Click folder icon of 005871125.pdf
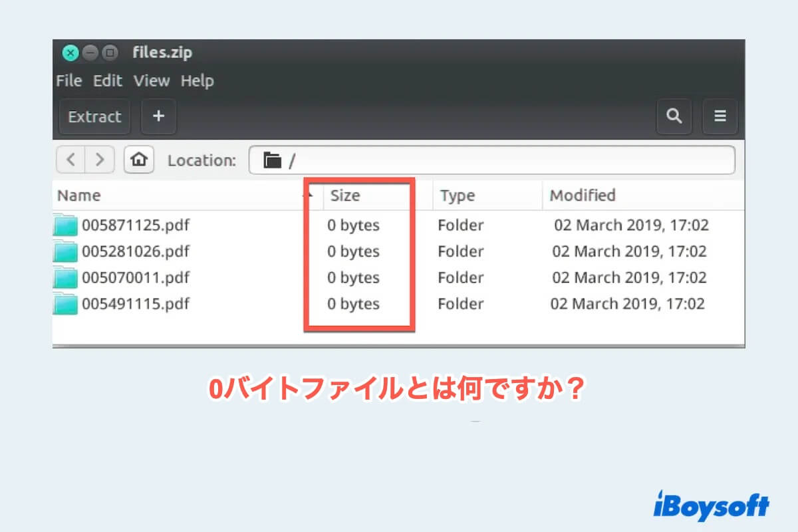 click(66, 225)
